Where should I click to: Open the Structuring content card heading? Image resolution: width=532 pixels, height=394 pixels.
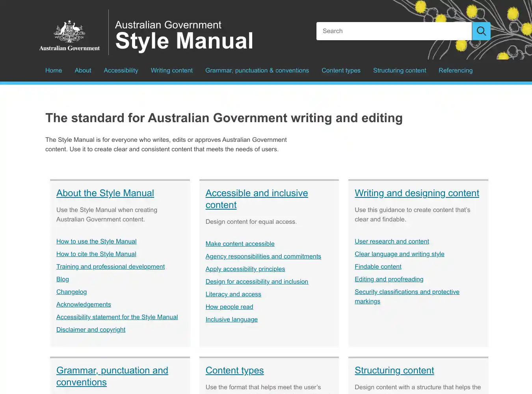[x=394, y=370]
